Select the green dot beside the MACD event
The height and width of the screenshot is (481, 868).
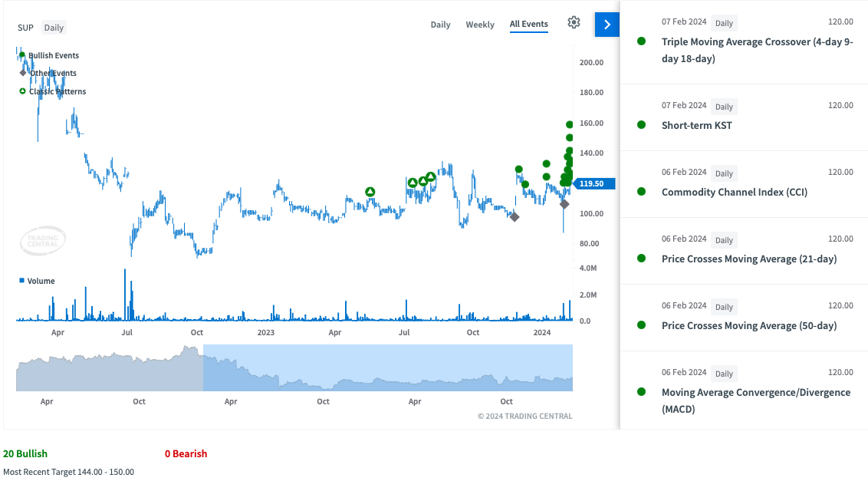click(x=642, y=392)
